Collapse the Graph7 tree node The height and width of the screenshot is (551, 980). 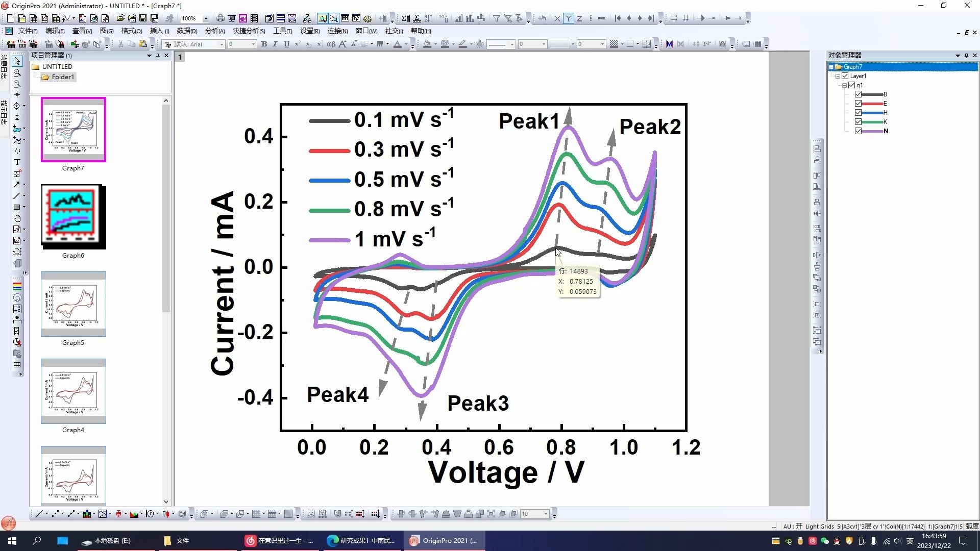tap(831, 67)
